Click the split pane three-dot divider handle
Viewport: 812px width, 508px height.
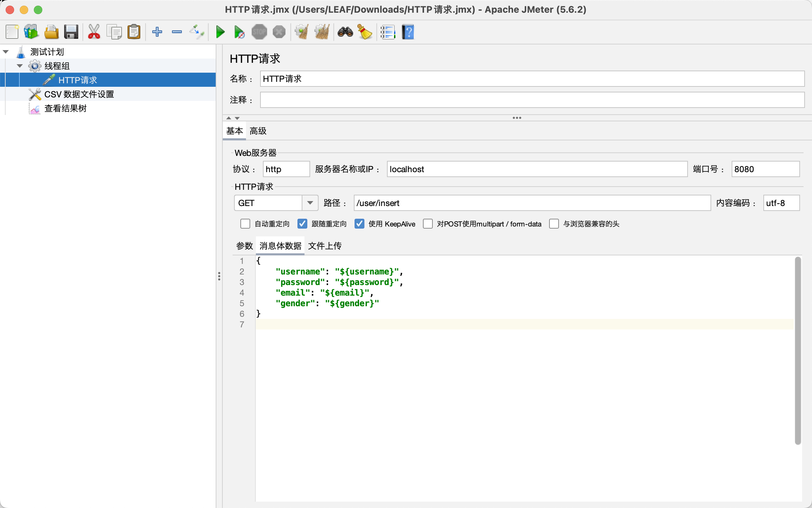(x=219, y=276)
